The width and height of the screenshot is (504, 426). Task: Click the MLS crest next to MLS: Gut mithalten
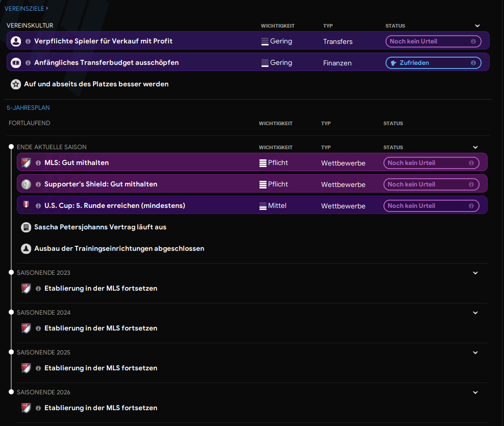[x=26, y=162]
